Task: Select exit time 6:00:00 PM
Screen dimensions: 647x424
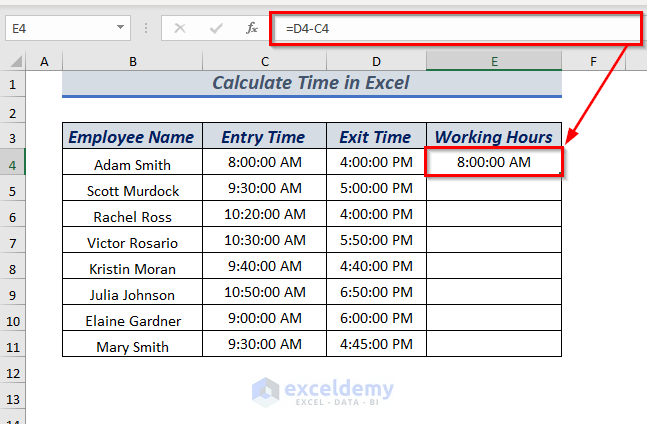Action: tap(376, 318)
